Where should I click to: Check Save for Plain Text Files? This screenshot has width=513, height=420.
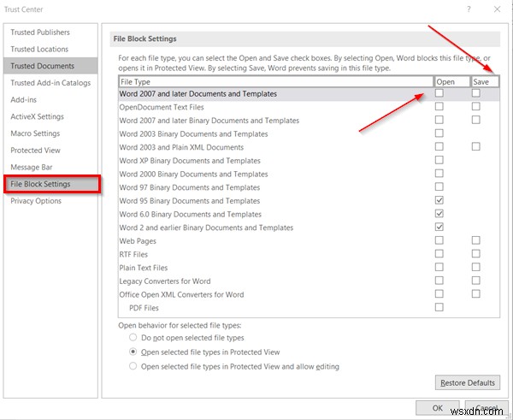tap(475, 267)
